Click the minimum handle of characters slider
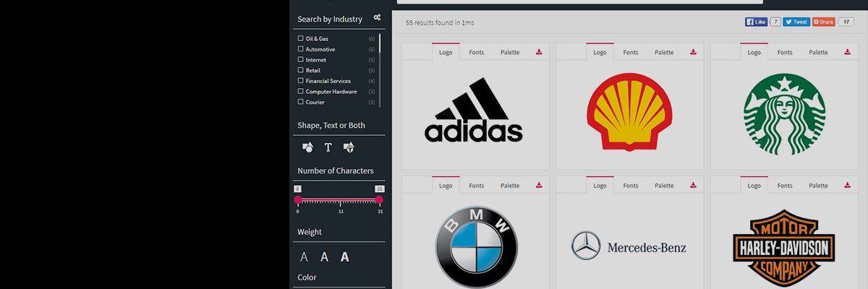 [x=298, y=199]
